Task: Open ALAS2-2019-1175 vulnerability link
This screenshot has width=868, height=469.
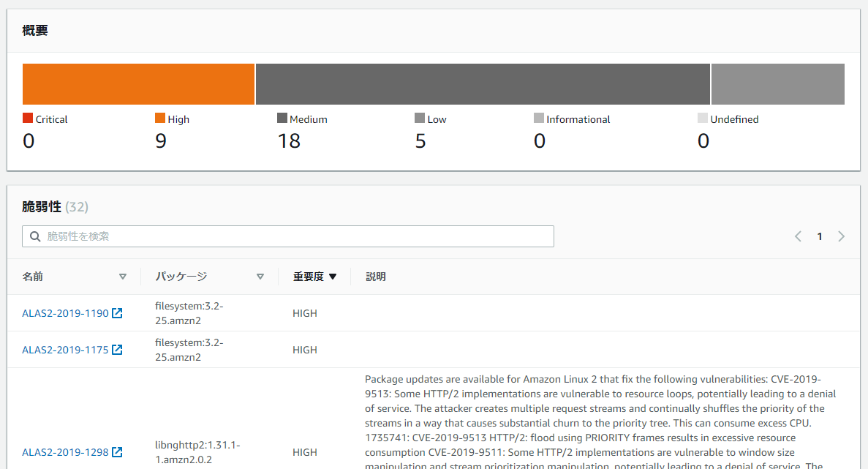Action: 65,350
